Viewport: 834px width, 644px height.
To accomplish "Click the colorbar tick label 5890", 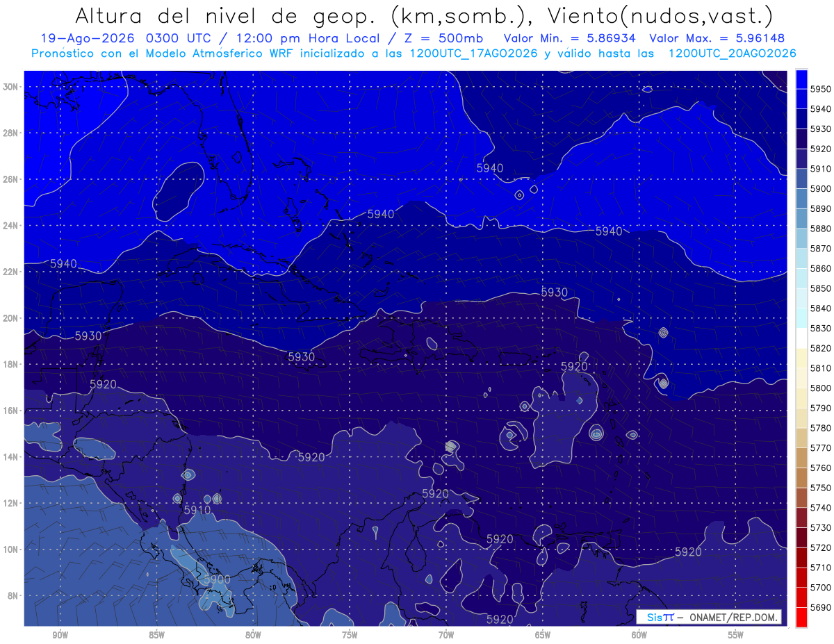I will click(820, 208).
